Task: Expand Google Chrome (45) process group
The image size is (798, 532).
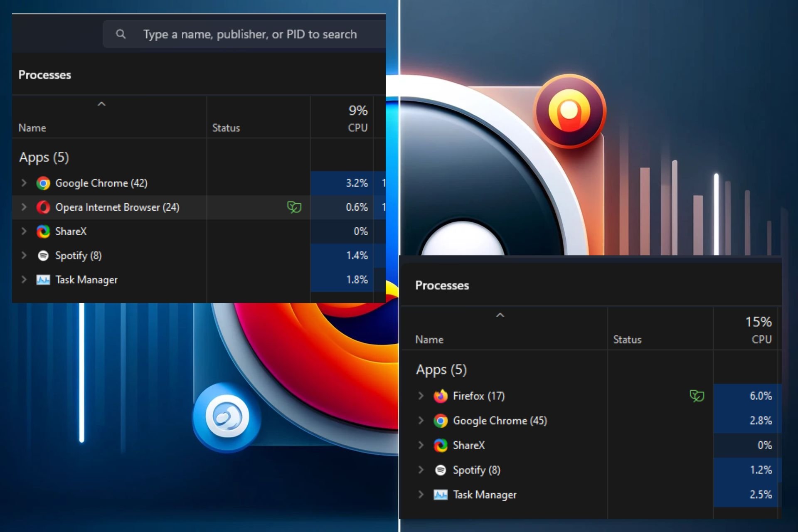Action: [x=421, y=421]
